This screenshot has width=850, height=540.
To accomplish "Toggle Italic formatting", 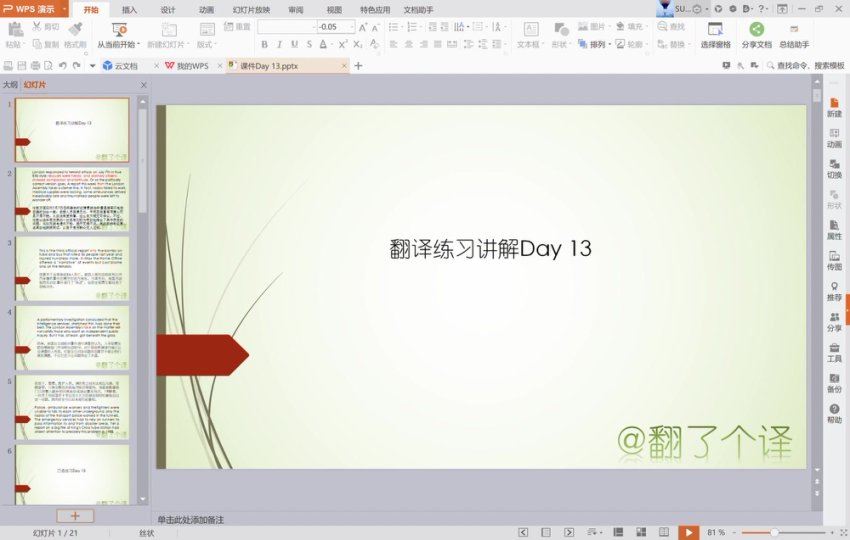I will (x=279, y=44).
